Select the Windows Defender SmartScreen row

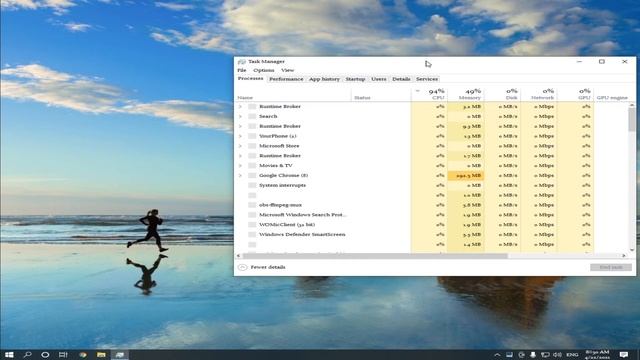tap(432, 234)
